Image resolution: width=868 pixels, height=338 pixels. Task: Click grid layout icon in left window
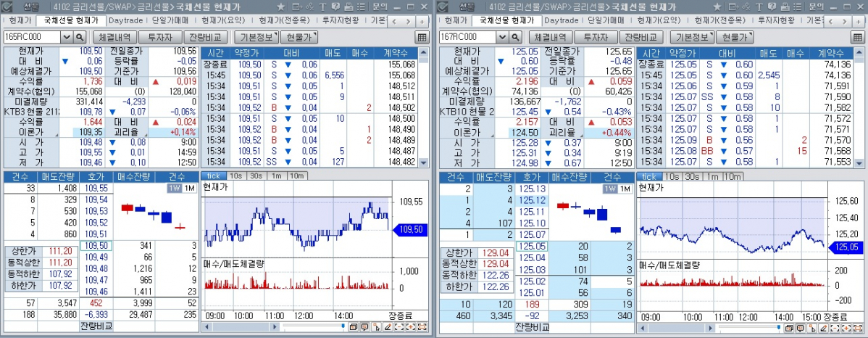tap(422, 37)
